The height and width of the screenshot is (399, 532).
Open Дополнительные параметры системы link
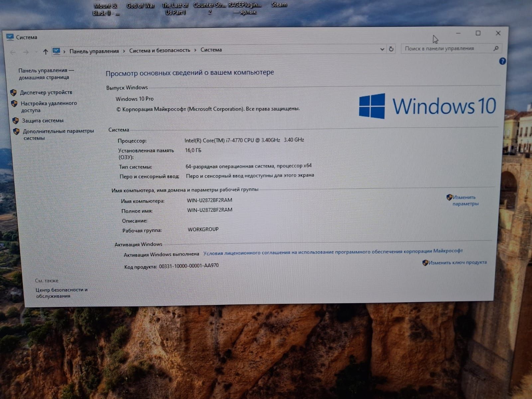(x=58, y=134)
